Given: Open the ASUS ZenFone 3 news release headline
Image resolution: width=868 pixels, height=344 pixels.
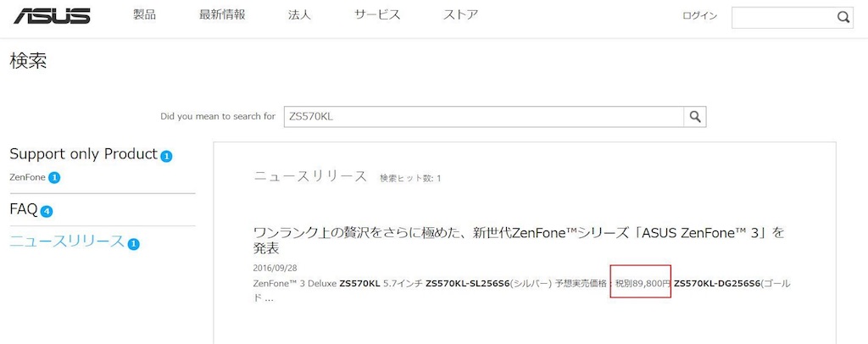Looking at the screenshot, I should (519, 240).
